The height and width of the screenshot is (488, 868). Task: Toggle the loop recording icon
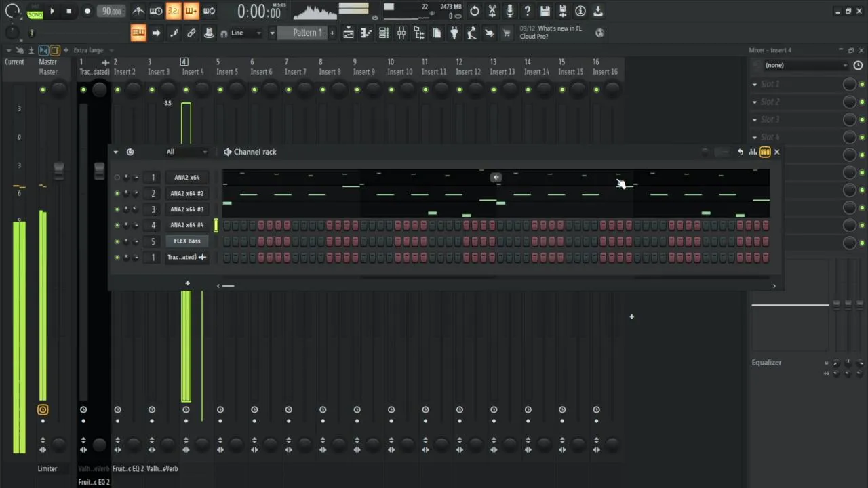209,11
